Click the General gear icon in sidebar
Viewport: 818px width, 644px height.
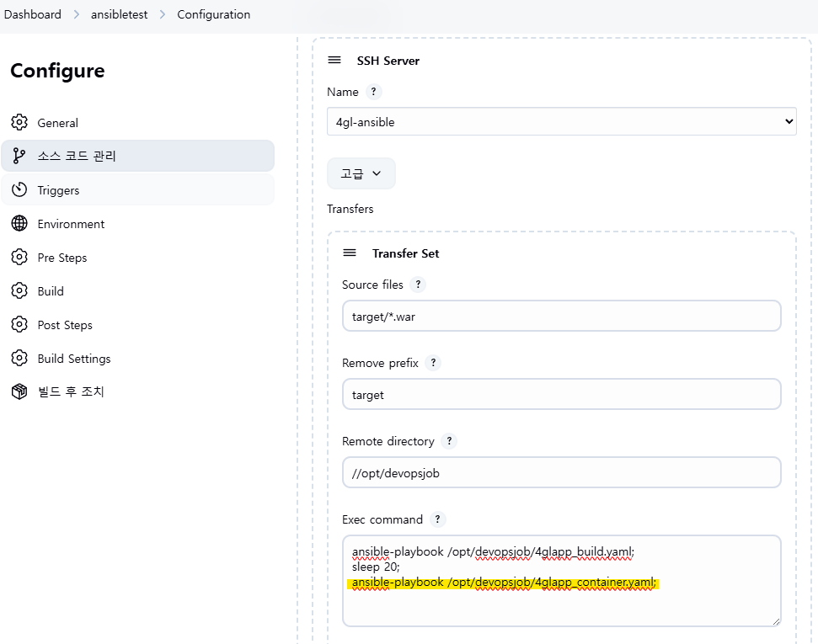point(19,123)
